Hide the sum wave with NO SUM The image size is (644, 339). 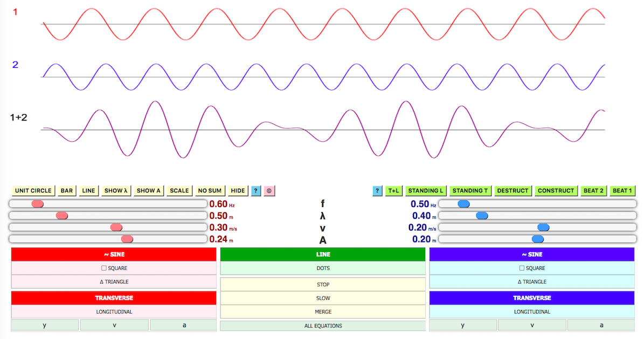point(210,191)
